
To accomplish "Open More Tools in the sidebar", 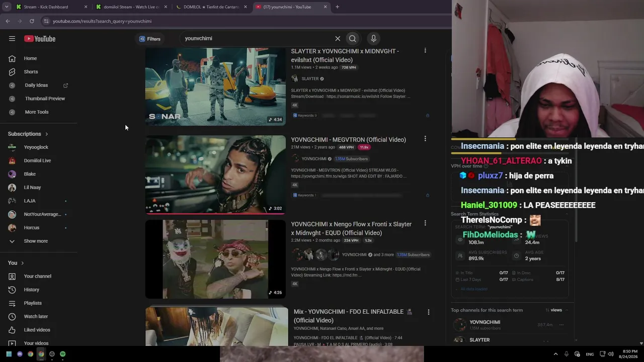I will [37, 112].
